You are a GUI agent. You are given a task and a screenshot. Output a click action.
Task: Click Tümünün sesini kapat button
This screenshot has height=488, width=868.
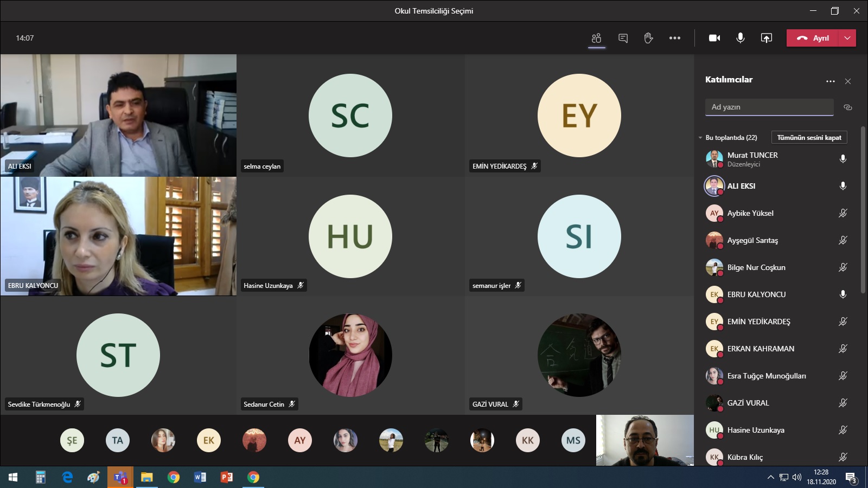[x=809, y=138]
